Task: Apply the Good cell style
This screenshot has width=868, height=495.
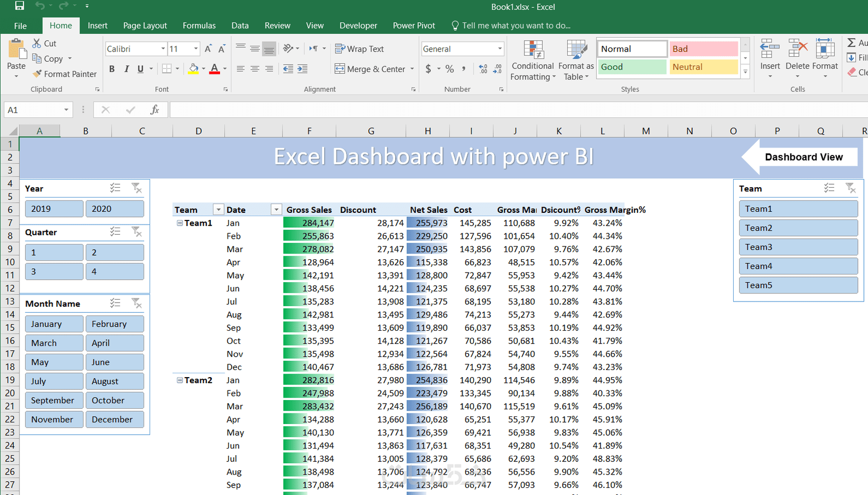Action: (632, 67)
